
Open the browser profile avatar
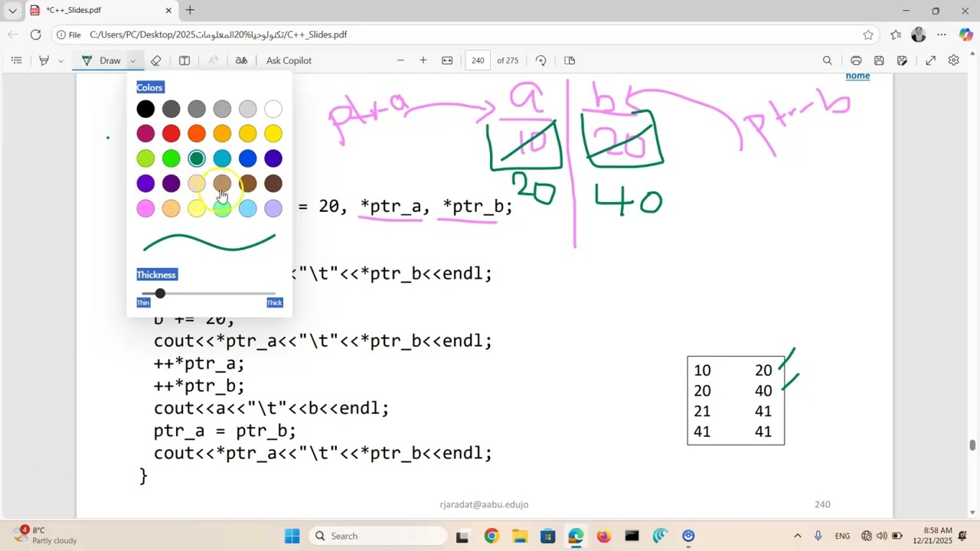pyautogui.click(x=919, y=34)
